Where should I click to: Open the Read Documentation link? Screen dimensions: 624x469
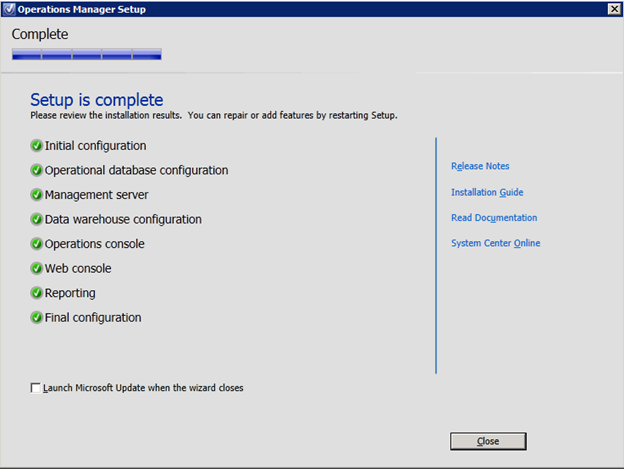point(494,218)
